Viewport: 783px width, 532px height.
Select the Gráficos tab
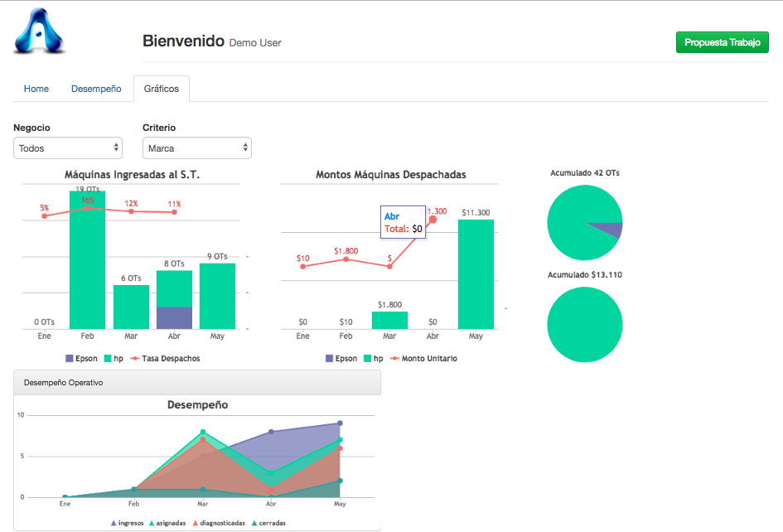162,89
